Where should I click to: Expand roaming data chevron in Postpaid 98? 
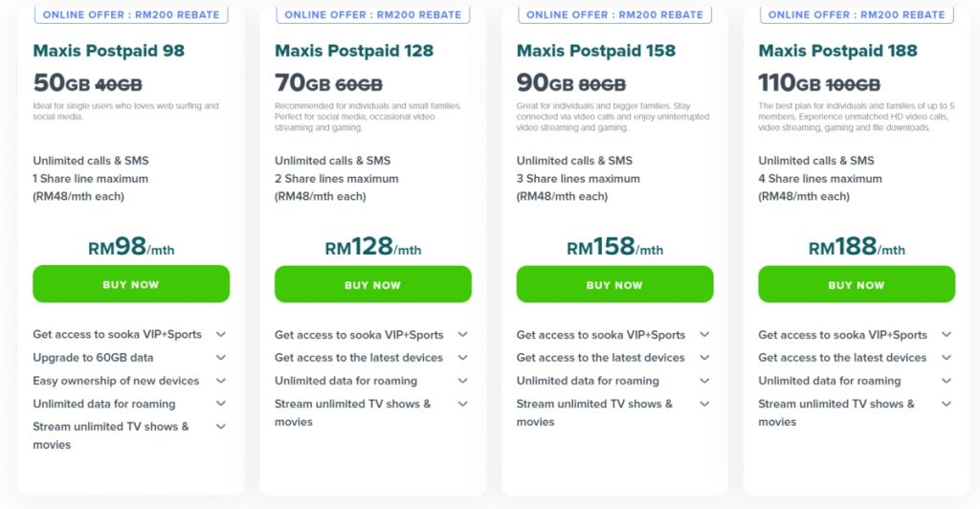tap(221, 404)
